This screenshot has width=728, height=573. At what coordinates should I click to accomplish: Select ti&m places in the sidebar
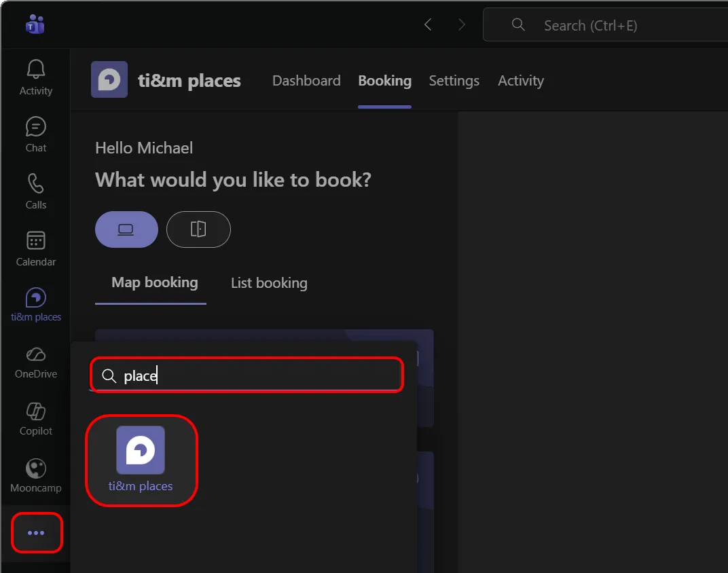click(36, 305)
